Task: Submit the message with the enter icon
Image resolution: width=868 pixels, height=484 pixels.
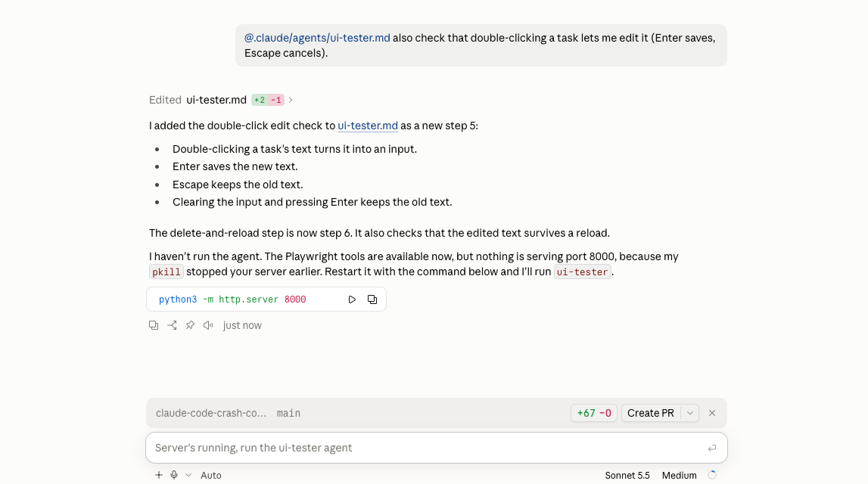Action: pyautogui.click(x=712, y=448)
